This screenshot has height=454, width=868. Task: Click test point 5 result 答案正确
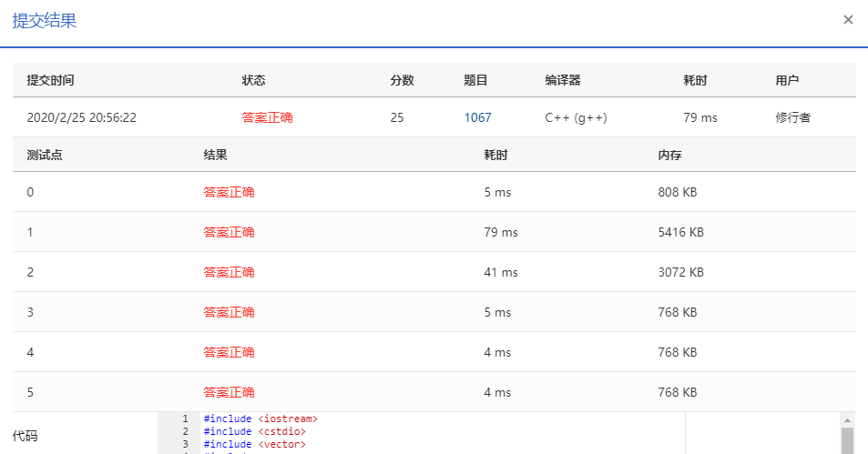click(x=229, y=392)
